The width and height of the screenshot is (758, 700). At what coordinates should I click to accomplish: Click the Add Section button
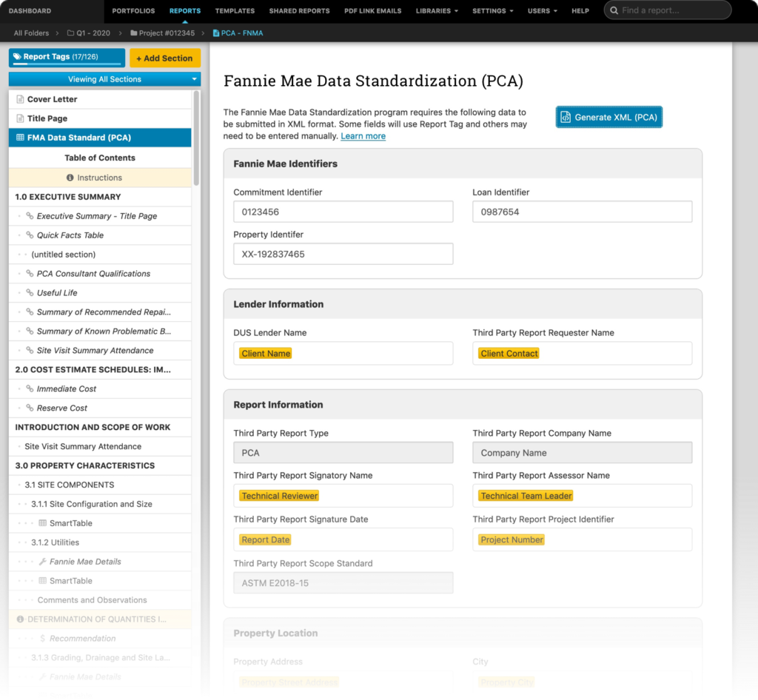coord(165,58)
